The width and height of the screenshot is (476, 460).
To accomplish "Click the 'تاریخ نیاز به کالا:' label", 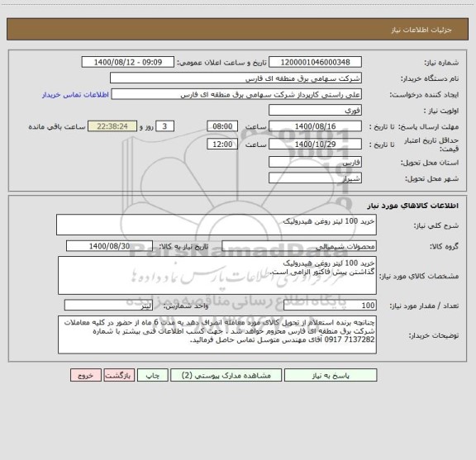I will point(183,246).
